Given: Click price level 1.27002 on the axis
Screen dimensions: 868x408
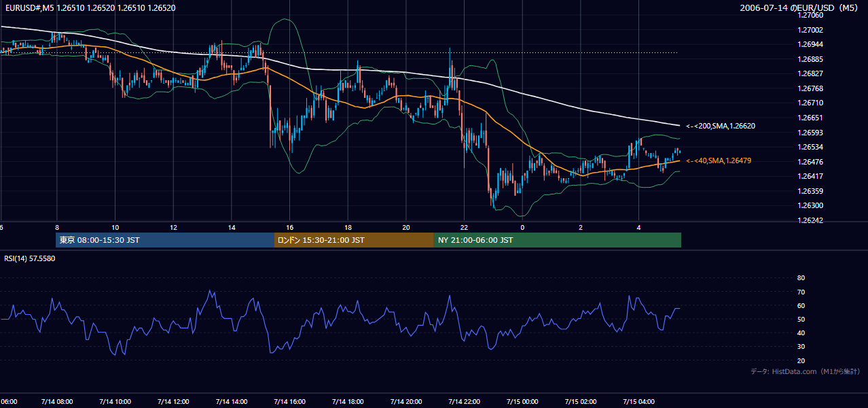Looking at the screenshot, I should pyautogui.click(x=810, y=30).
